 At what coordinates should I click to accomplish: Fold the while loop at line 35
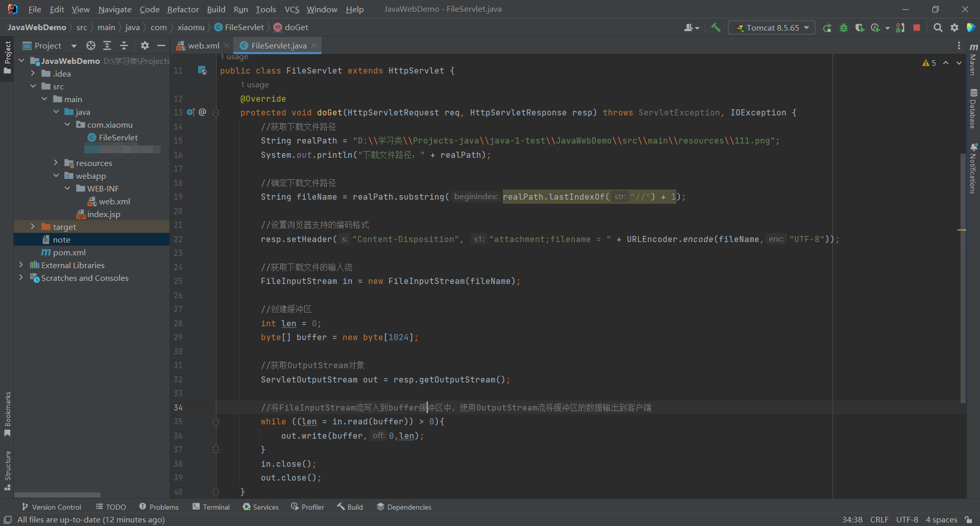pyautogui.click(x=216, y=422)
